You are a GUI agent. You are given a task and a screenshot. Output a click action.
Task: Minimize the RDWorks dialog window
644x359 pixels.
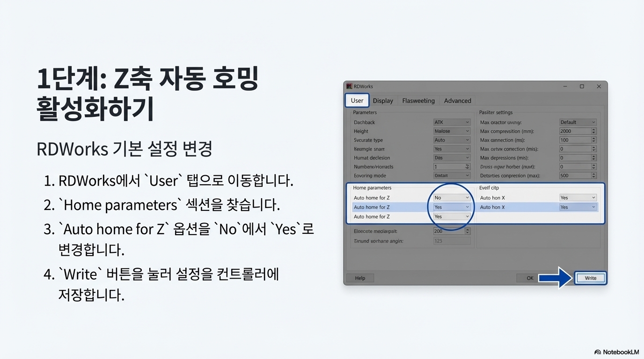pos(565,86)
